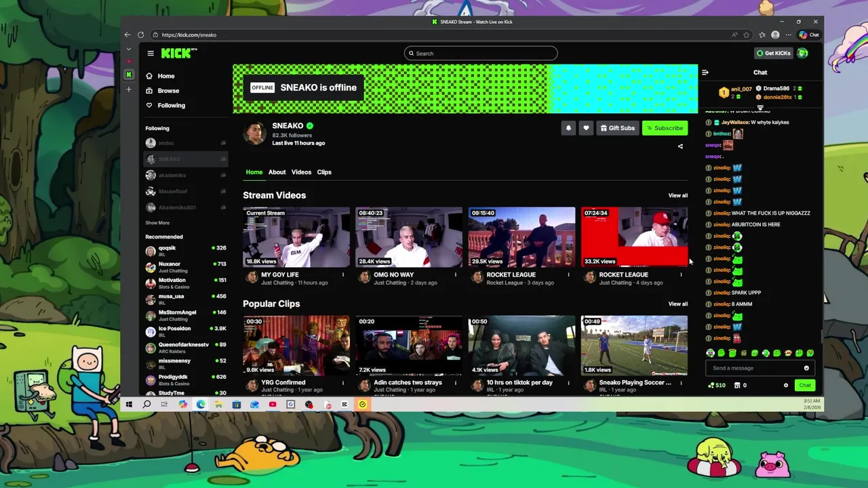The width and height of the screenshot is (868, 488).
Task: Open options menu for OMG NO WAY video
Action: [455, 274]
